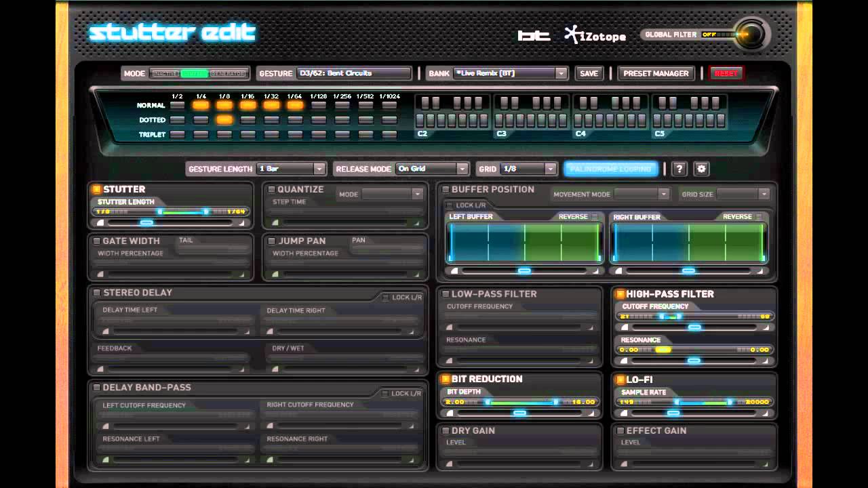This screenshot has height=488, width=868.
Task: Enable the Stereo Delay module
Action: pos(97,293)
